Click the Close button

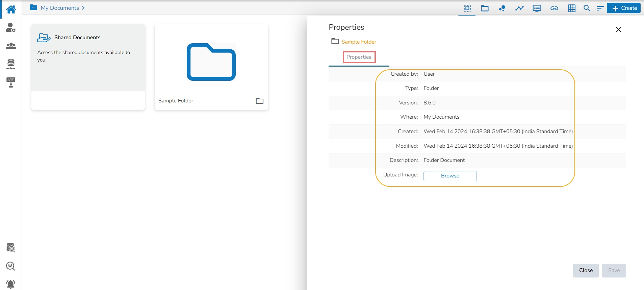586,270
